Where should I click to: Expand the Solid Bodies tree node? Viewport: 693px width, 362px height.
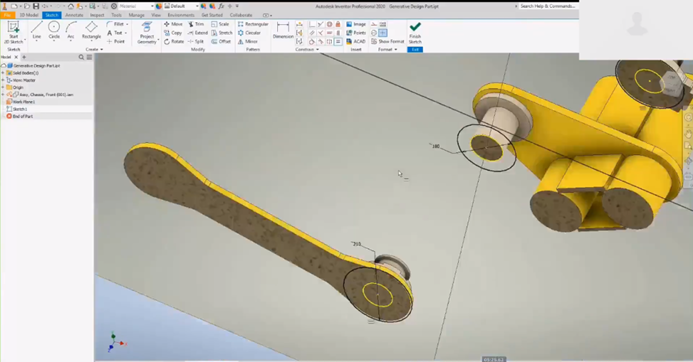pos(3,73)
